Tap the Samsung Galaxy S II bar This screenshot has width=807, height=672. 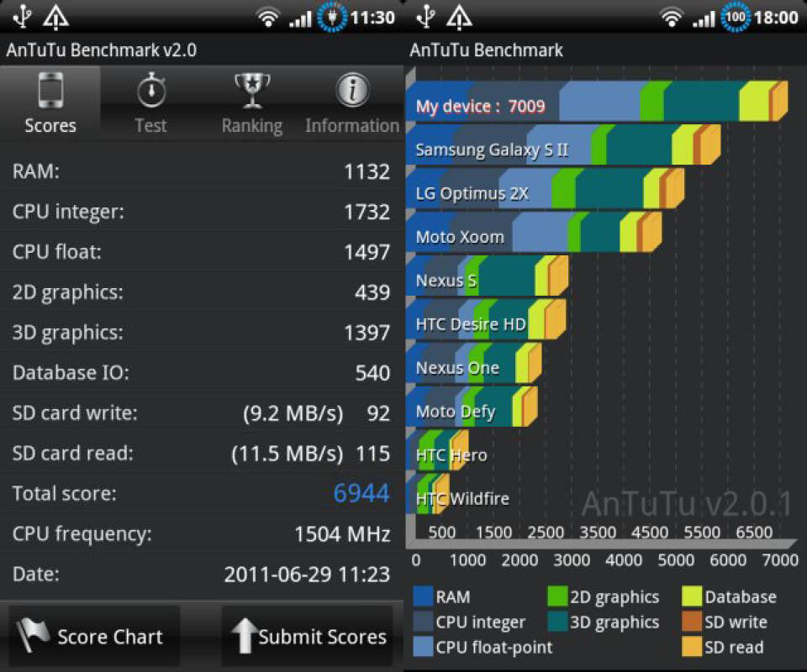point(563,144)
